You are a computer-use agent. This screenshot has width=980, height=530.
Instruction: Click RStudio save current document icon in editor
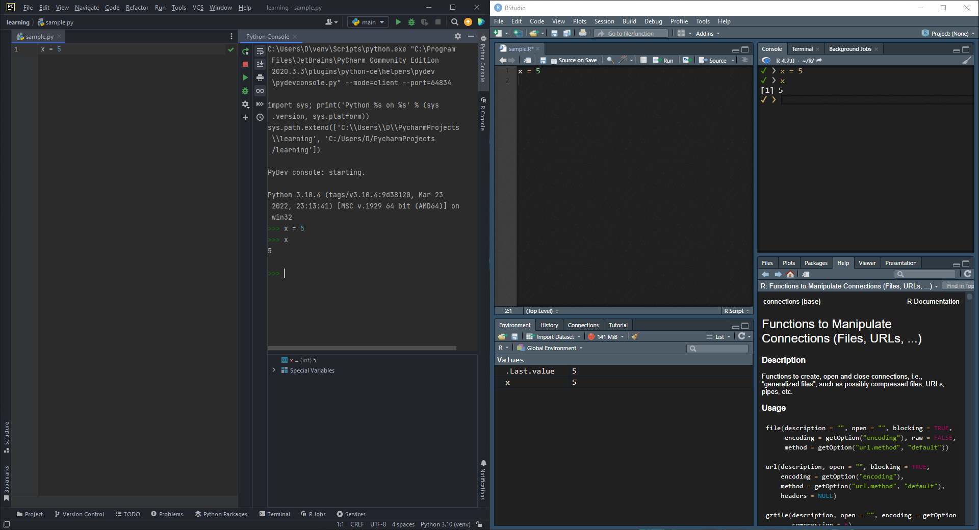tap(543, 60)
